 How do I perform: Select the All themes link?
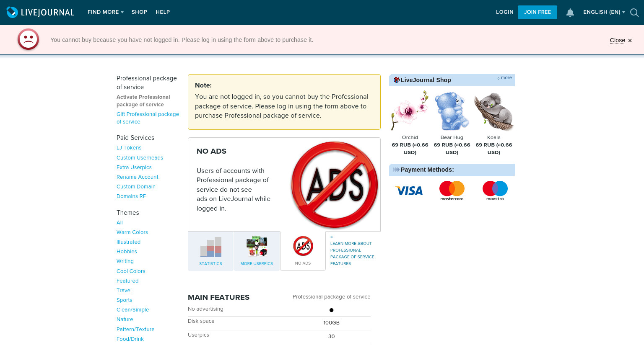(x=119, y=223)
